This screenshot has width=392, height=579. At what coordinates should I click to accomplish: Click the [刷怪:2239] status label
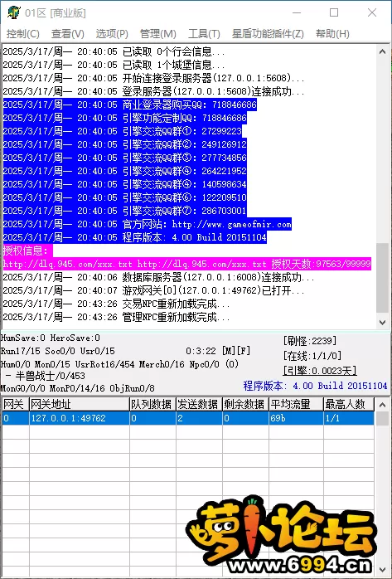click(310, 340)
